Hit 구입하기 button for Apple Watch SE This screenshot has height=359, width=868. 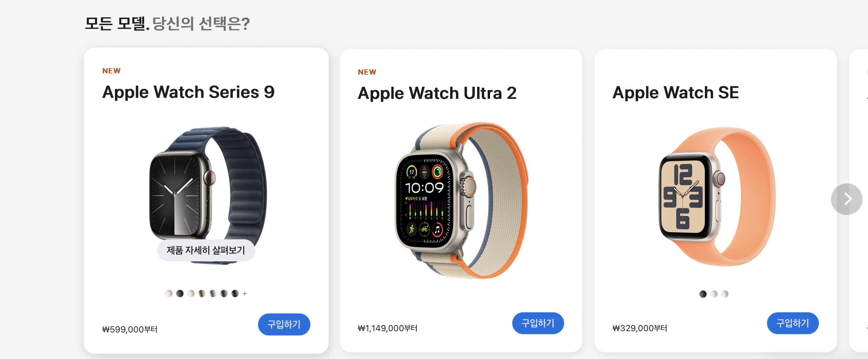click(x=793, y=323)
